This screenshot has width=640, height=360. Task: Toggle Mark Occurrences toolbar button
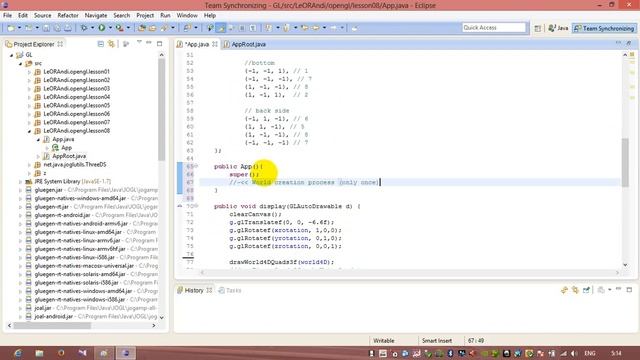(221, 28)
